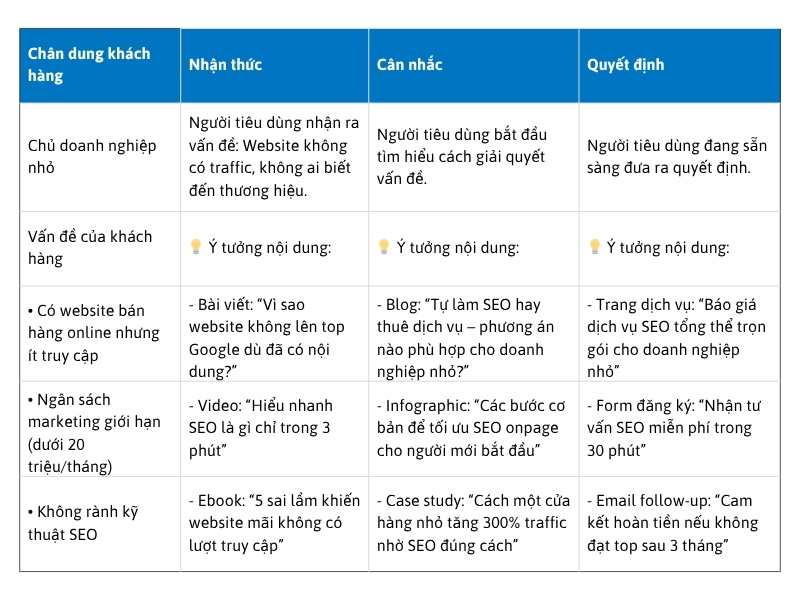800x600 pixels.
Task: Click the "bắt đầu tìm hiểu cách giải quyết" cell
Action: (x=473, y=156)
